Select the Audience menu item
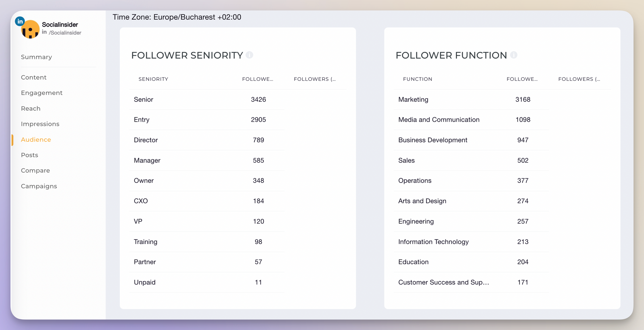The image size is (644, 330). tap(36, 139)
